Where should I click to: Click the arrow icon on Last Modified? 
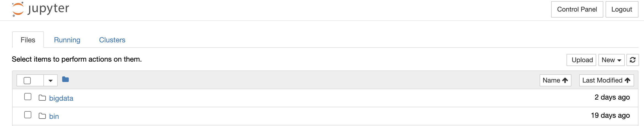click(x=628, y=80)
